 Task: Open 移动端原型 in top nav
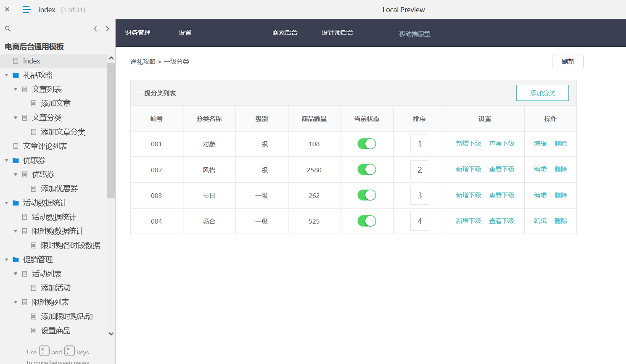click(415, 34)
